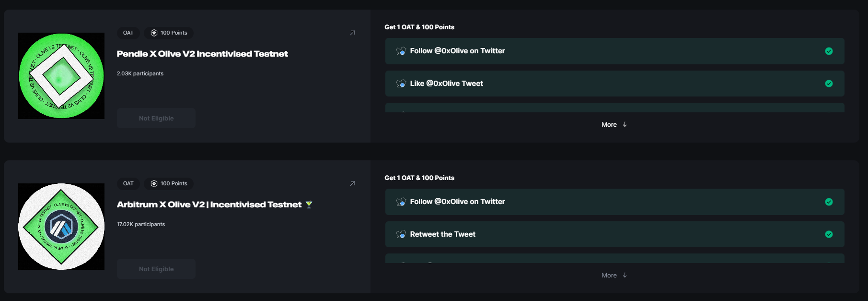Expand More tasks in Pendle campaign

pyautogui.click(x=614, y=124)
